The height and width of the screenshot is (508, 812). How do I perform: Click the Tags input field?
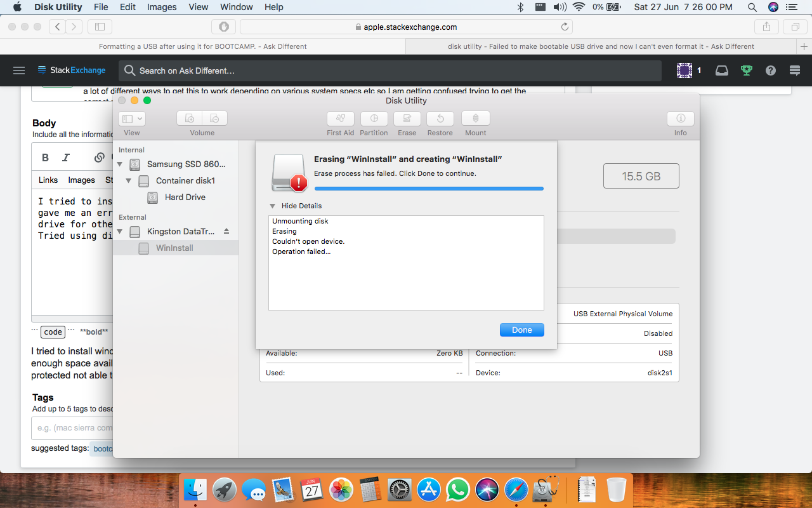tap(72, 428)
